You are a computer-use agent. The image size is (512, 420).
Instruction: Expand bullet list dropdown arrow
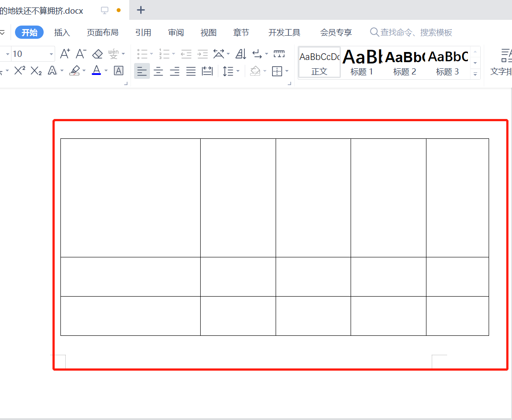click(152, 54)
